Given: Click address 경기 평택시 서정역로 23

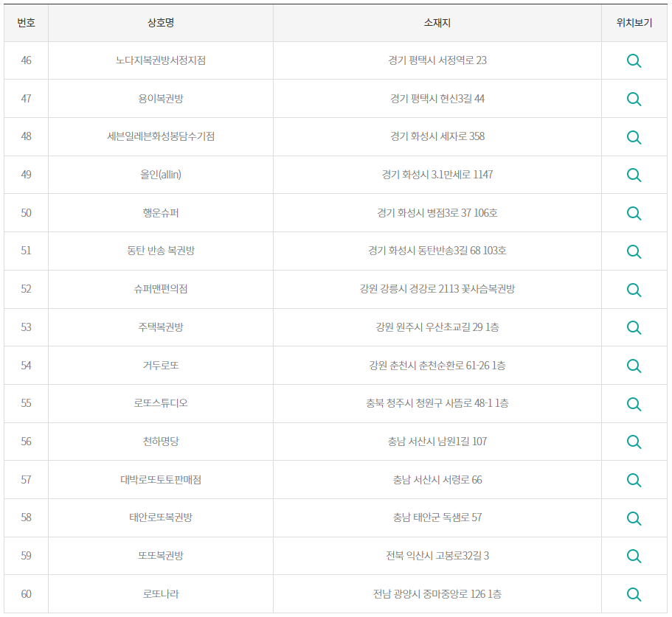Looking at the screenshot, I should tap(437, 60).
